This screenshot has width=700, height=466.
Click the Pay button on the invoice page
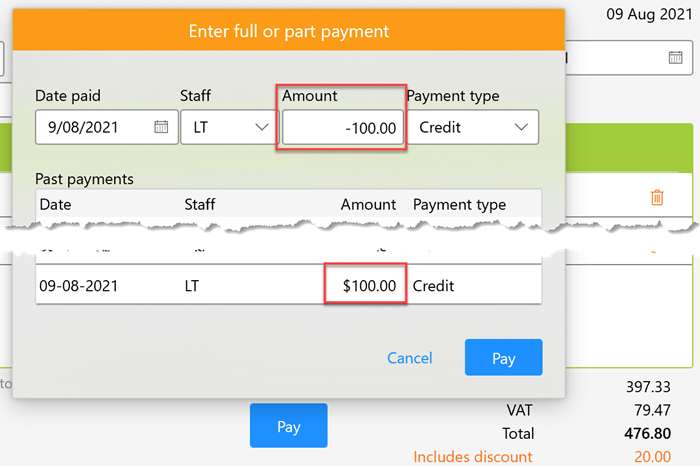(288, 427)
